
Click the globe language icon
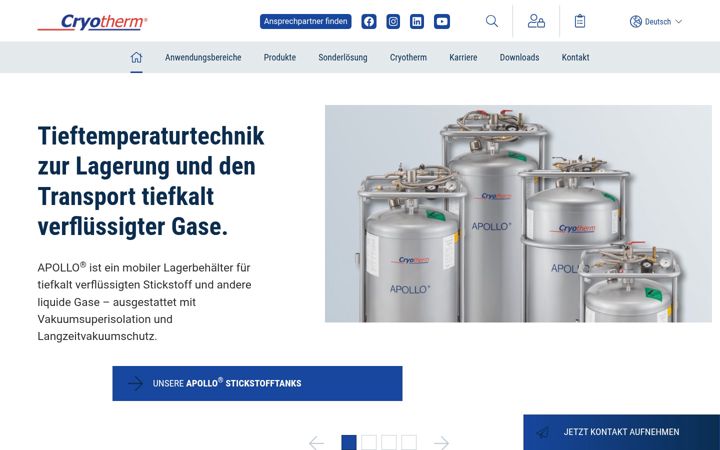636,22
